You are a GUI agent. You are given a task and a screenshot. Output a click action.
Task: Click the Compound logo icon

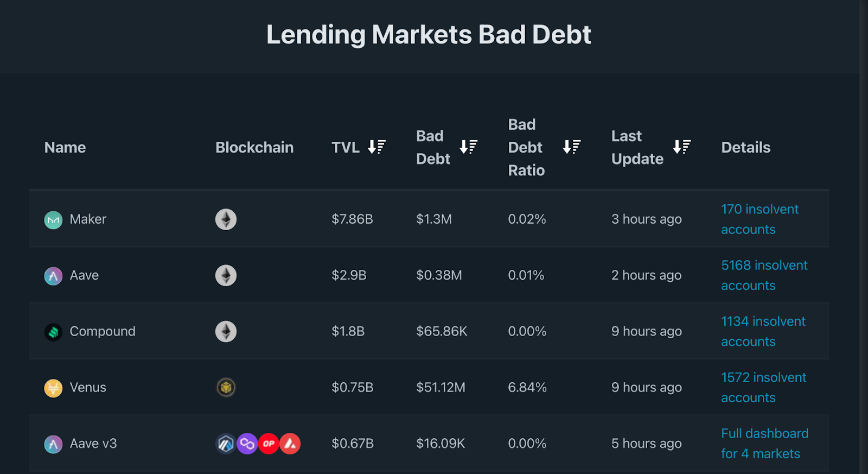click(53, 332)
